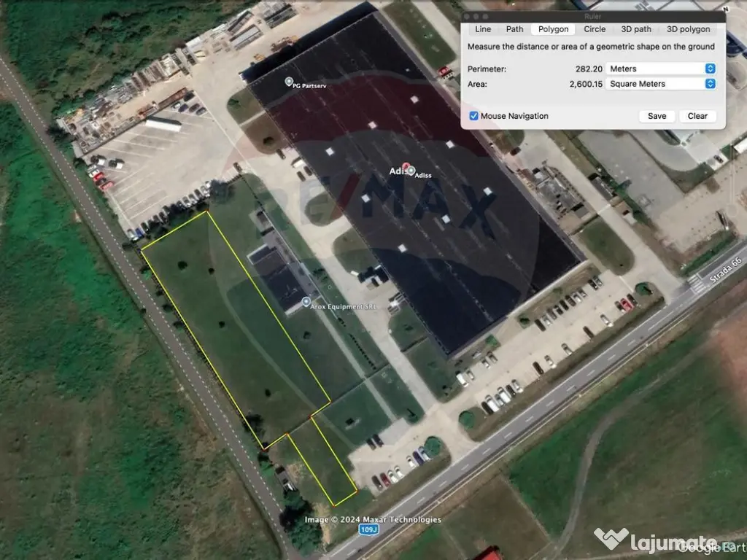
Task: Switch to the Line tab
Action: [x=483, y=29]
